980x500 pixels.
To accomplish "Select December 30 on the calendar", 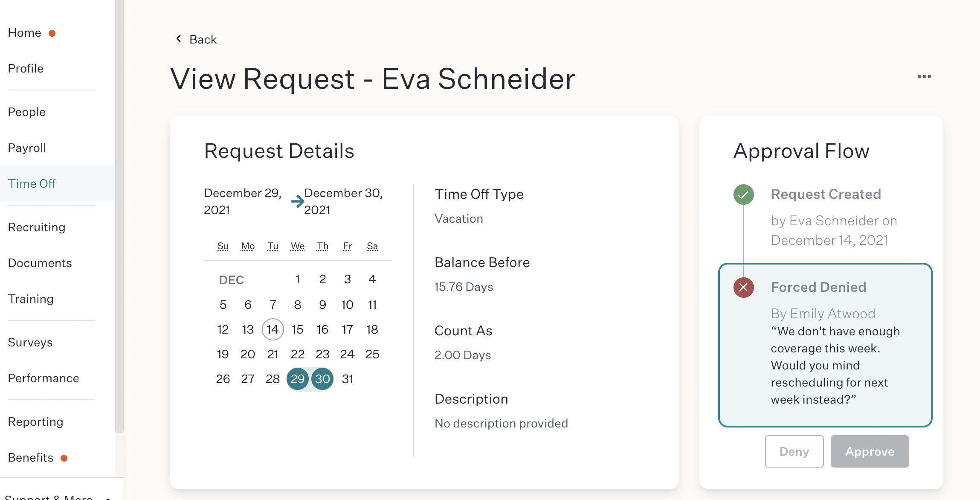I will [x=322, y=379].
